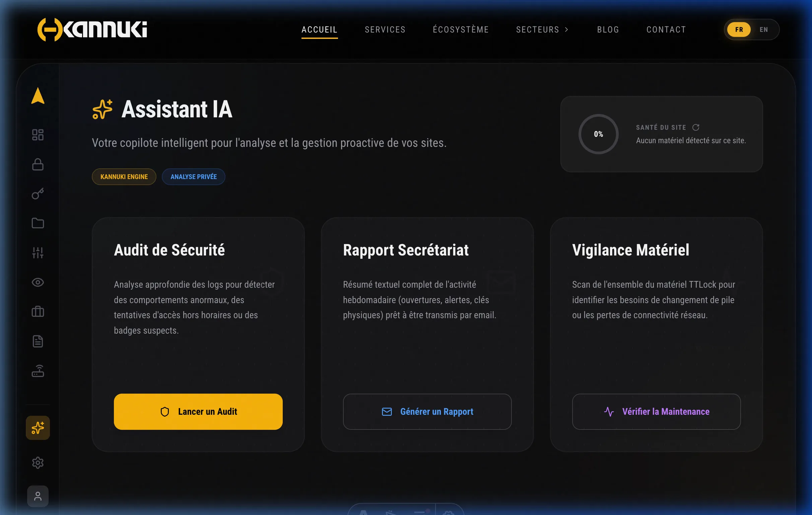
Task: Open the filters panel via sliders icon
Action: pos(38,252)
